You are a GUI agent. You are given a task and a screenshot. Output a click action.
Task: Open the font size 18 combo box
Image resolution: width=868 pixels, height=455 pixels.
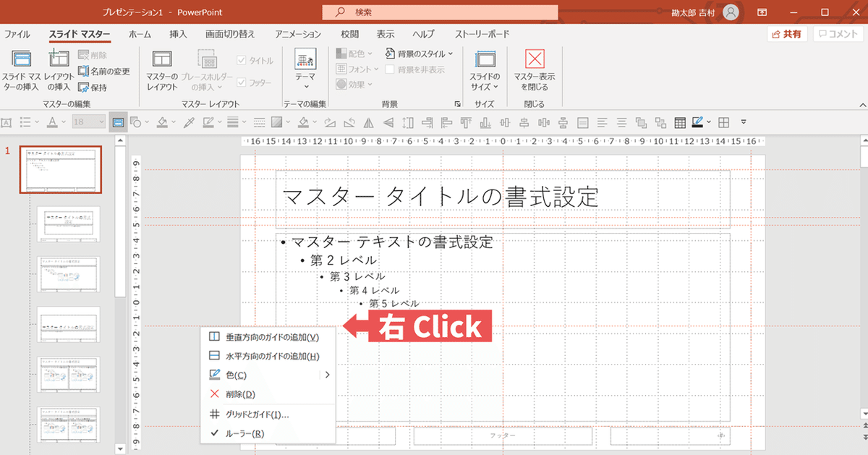point(89,122)
